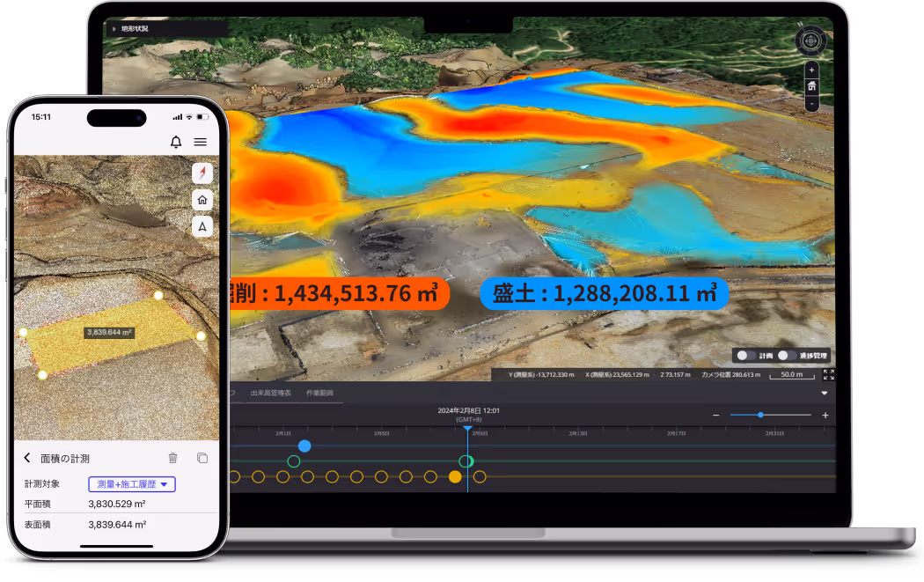The height and width of the screenshot is (582, 924).
Task: Select the right vertex of the yellow polygon
Action: [x=201, y=336]
